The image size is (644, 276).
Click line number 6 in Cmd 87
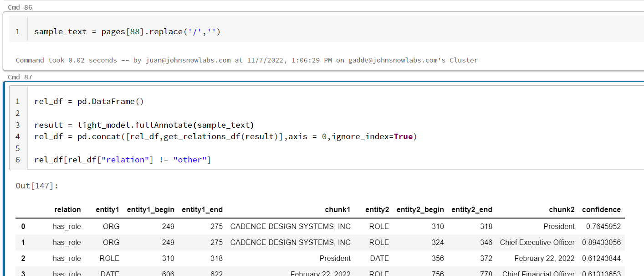point(17,160)
